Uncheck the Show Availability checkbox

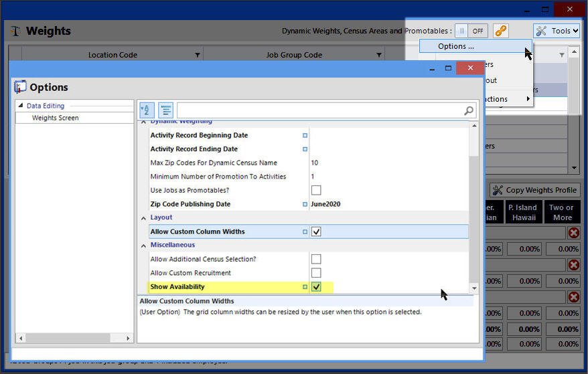pos(316,286)
